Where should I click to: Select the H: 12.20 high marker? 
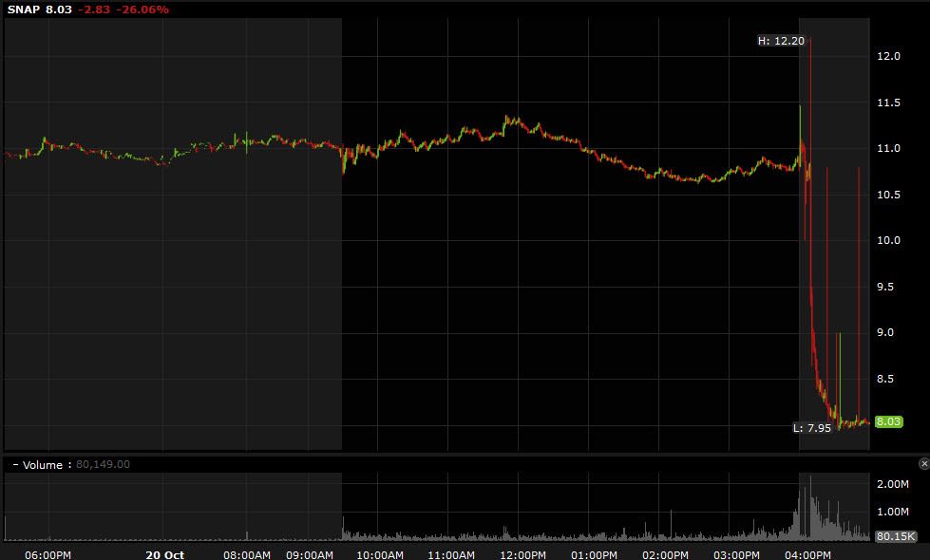point(781,40)
